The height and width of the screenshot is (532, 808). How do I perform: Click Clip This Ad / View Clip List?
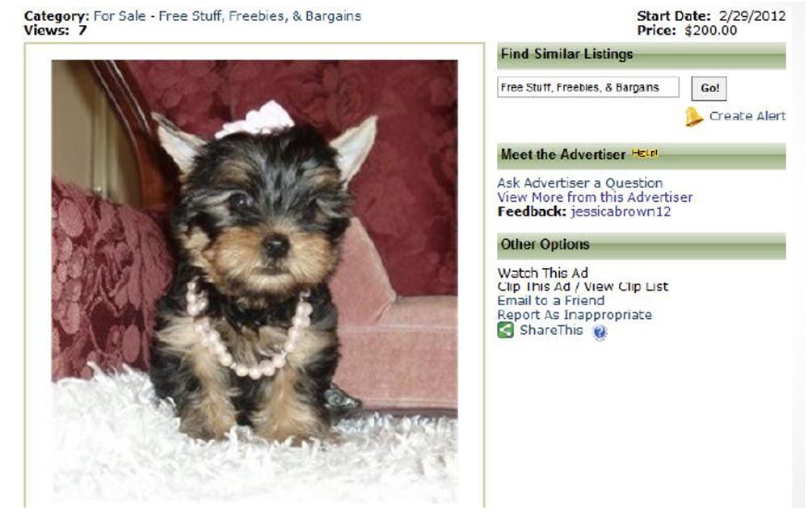pyautogui.click(x=583, y=287)
